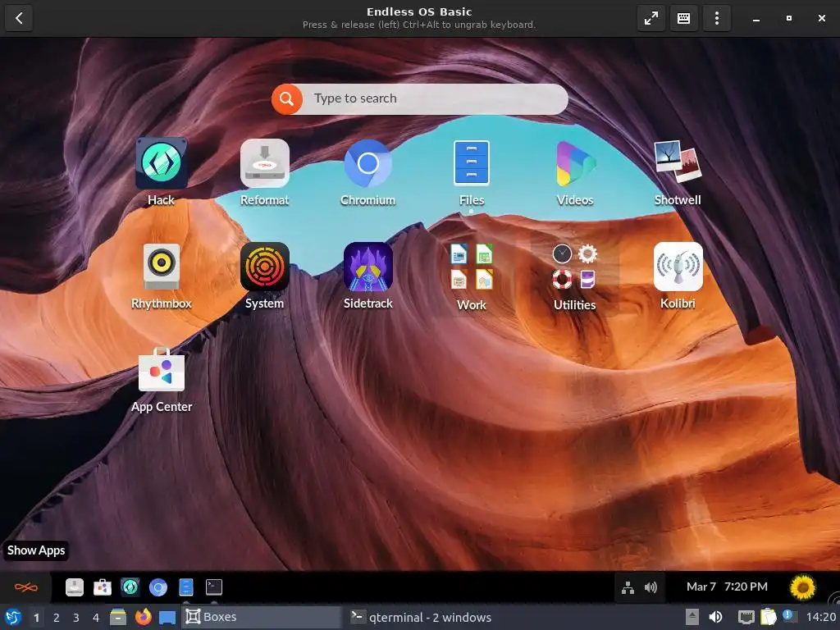Switch to workspace 1 on host panel
The image size is (840, 630).
click(36, 618)
